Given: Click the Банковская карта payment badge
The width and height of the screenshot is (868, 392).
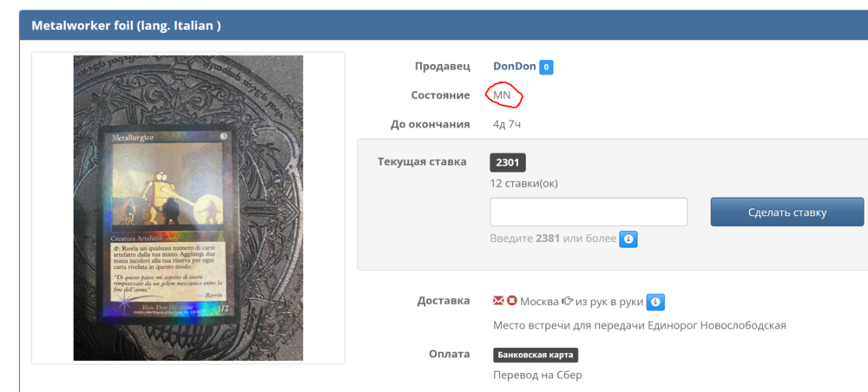Looking at the screenshot, I should pos(536,355).
